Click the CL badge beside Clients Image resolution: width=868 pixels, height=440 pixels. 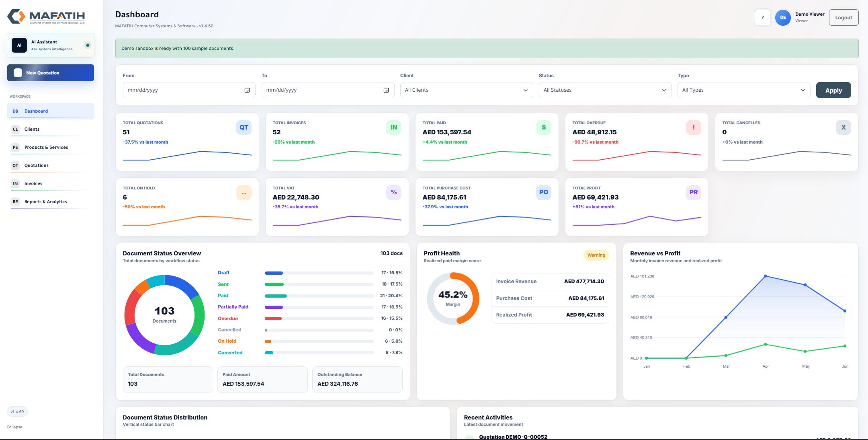pos(15,129)
